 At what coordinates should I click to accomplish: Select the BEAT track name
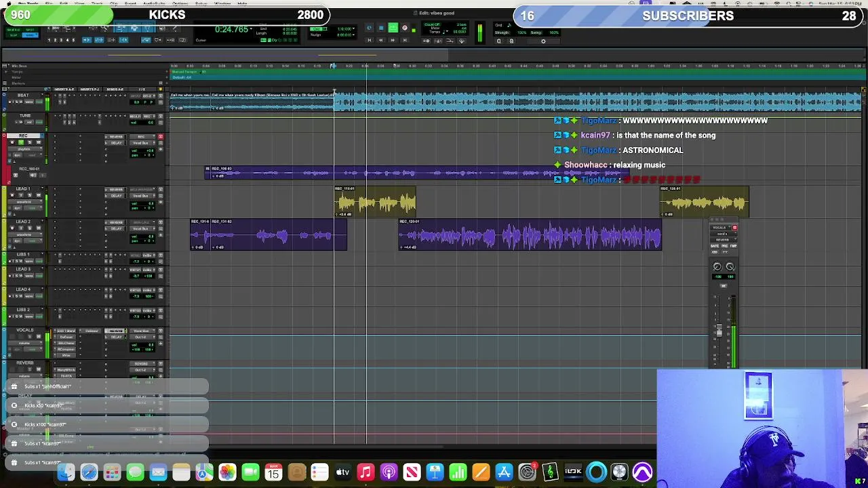(x=23, y=95)
